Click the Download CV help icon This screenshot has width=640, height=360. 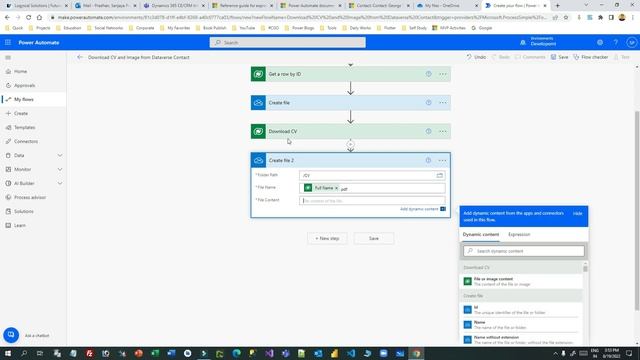click(428, 131)
